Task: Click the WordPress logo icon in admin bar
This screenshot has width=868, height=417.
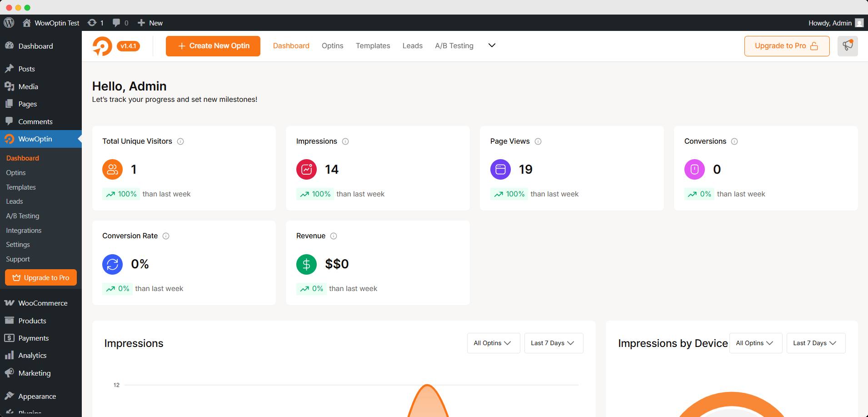Action: point(9,23)
